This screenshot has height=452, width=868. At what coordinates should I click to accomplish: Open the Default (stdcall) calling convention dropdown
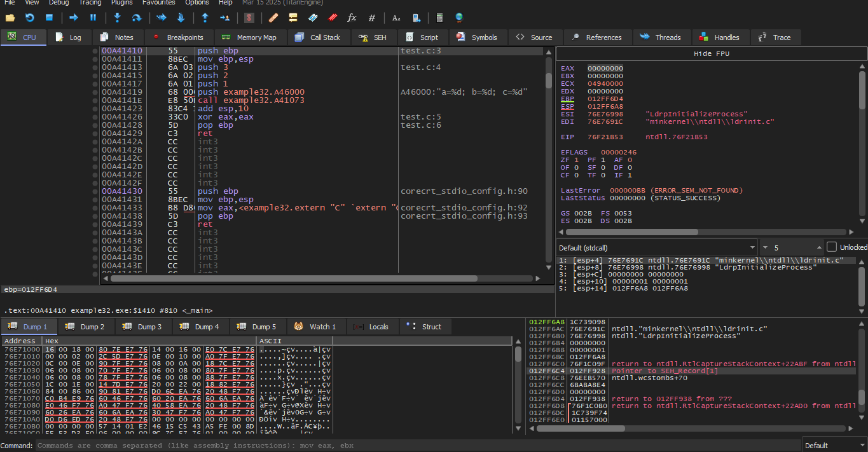point(656,247)
